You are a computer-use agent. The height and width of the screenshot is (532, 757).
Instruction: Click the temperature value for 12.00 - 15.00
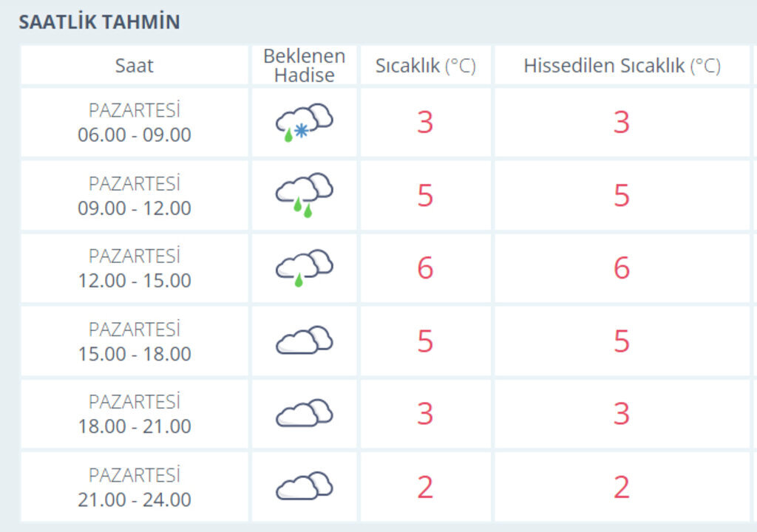(425, 267)
